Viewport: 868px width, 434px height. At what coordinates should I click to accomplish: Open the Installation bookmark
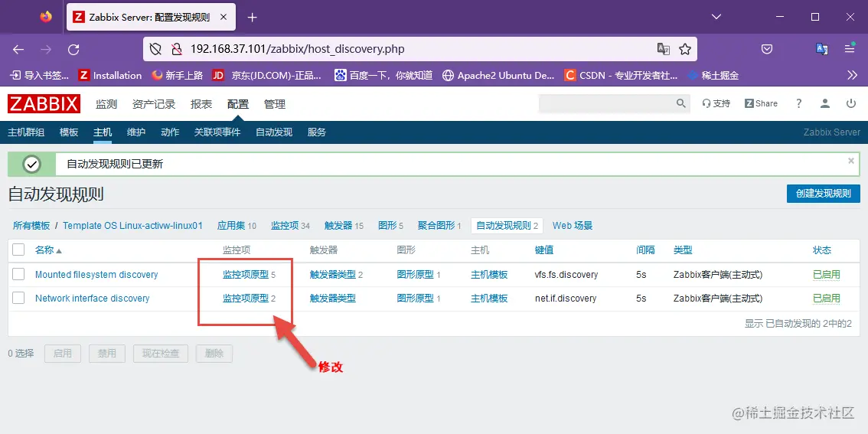tap(110, 75)
